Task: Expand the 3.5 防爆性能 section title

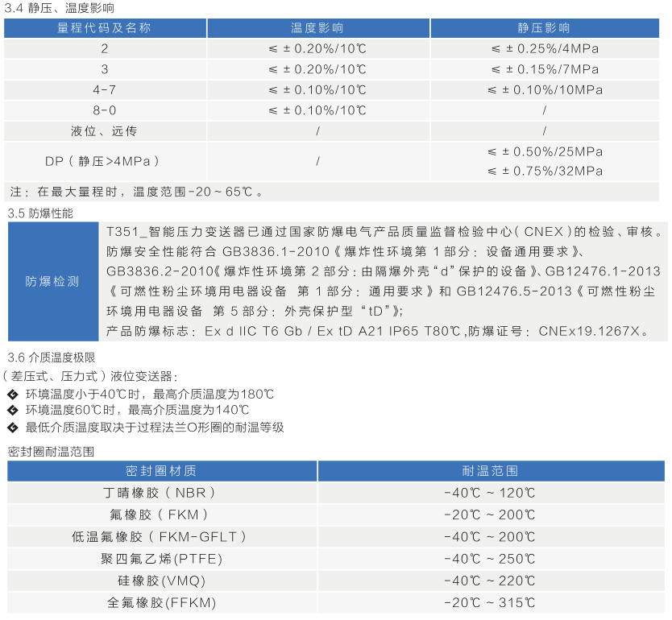Action: (x=39, y=216)
